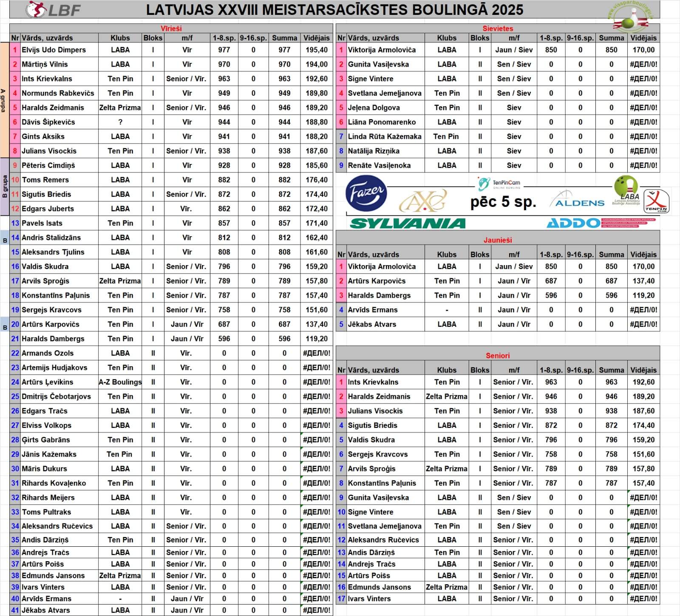
Task: Select cell Rihards Kovaļenko
Action: tap(59, 483)
